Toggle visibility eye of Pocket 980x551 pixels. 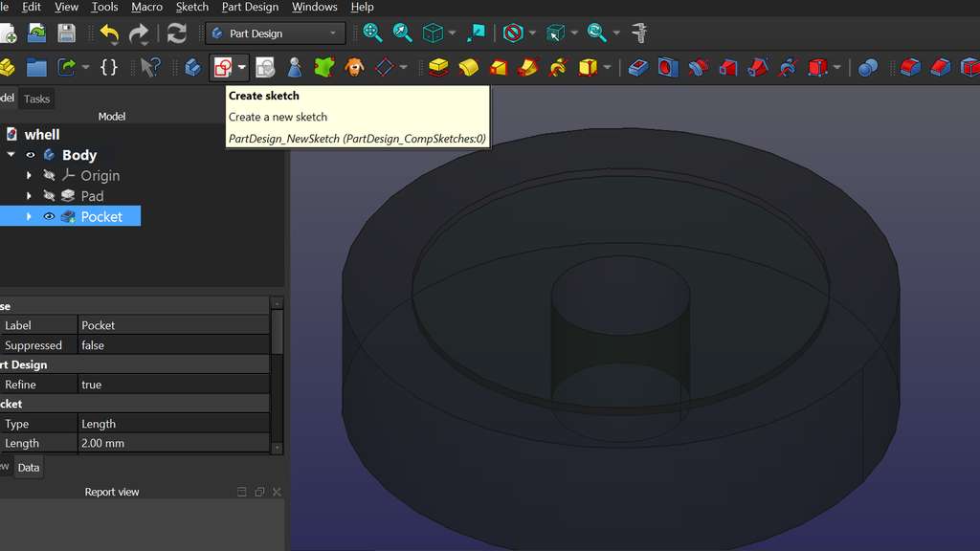click(49, 217)
